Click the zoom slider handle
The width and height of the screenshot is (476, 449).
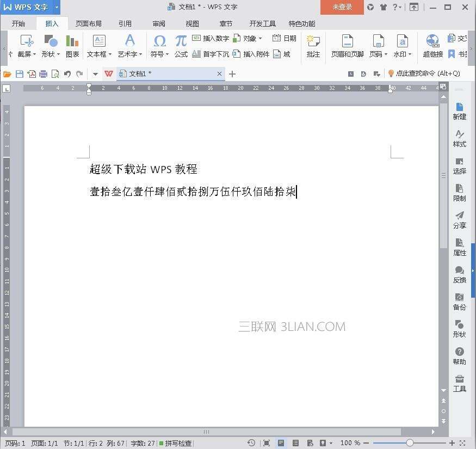pos(410,443)
